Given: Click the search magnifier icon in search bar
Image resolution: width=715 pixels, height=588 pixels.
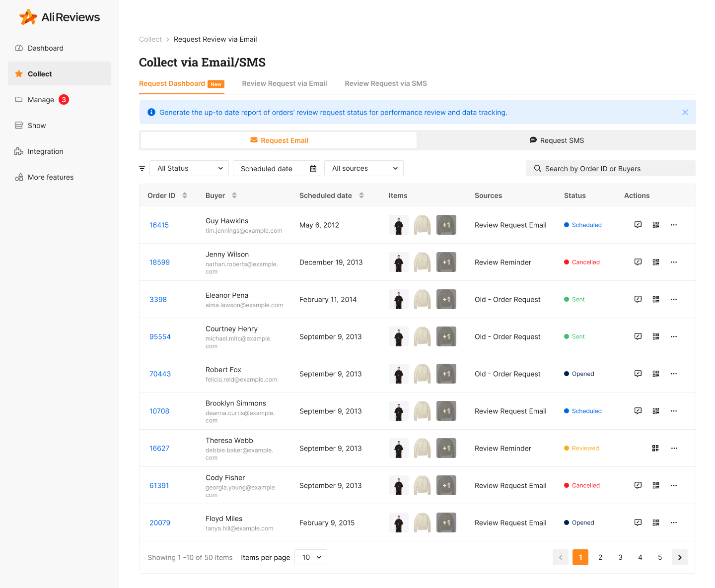Looking at the screenshot, I should (x=537, y=168).
